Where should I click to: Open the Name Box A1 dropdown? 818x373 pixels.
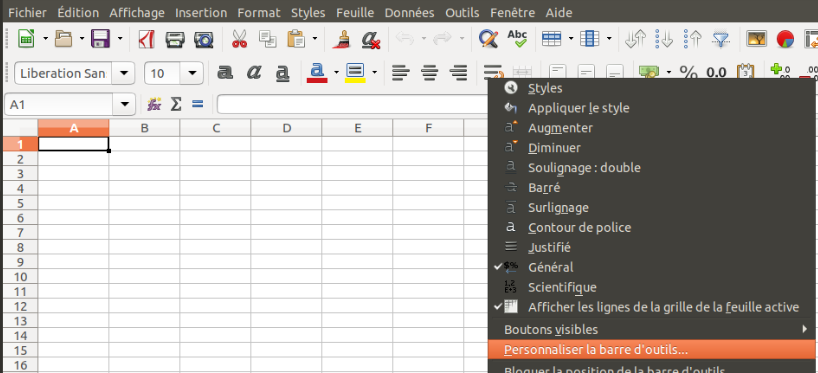coord(124,104)
